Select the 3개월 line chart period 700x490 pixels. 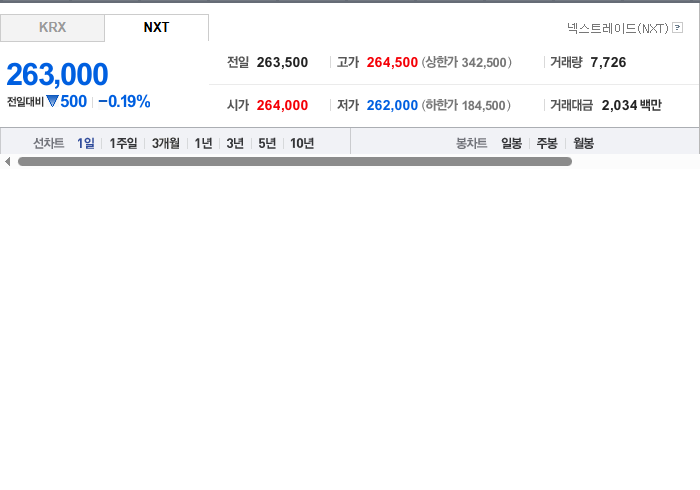point(166,143)
